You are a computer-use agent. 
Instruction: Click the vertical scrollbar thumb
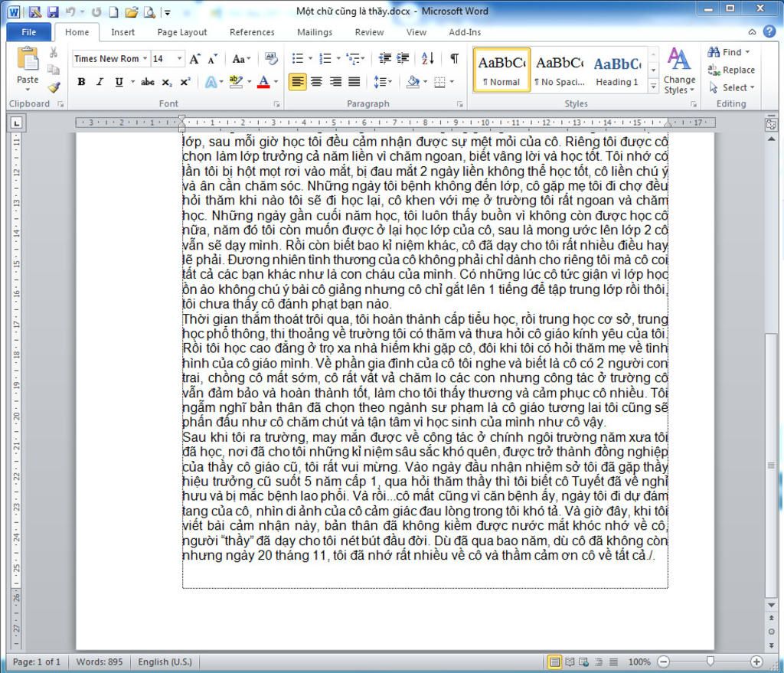[771, 465]
